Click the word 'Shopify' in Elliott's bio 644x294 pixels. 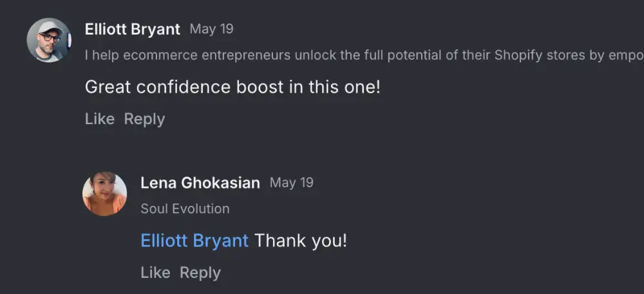(516, 55)
